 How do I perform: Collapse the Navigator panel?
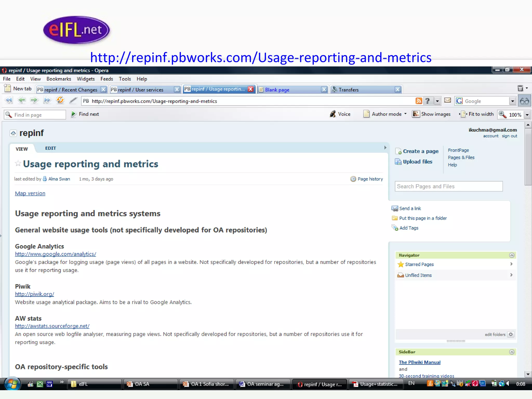click(x=512, y=255)
